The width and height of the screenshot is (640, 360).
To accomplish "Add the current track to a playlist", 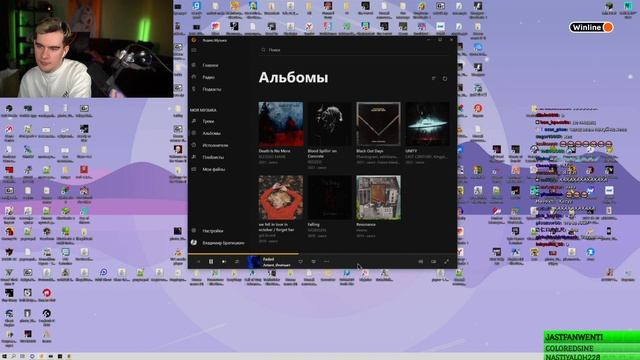I will [313, 262].
